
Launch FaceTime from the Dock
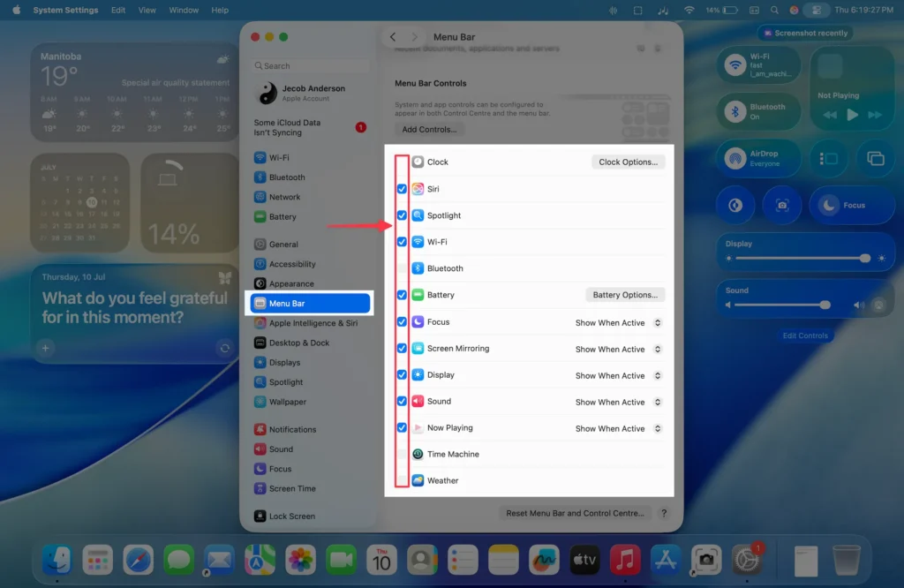click(341, 560)
